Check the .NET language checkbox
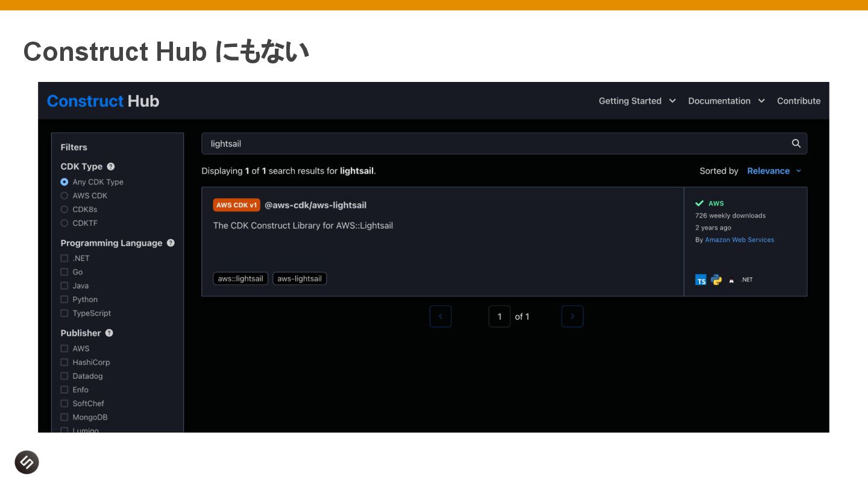The width and height of the screenshot is (868, 488). point(64,258)
